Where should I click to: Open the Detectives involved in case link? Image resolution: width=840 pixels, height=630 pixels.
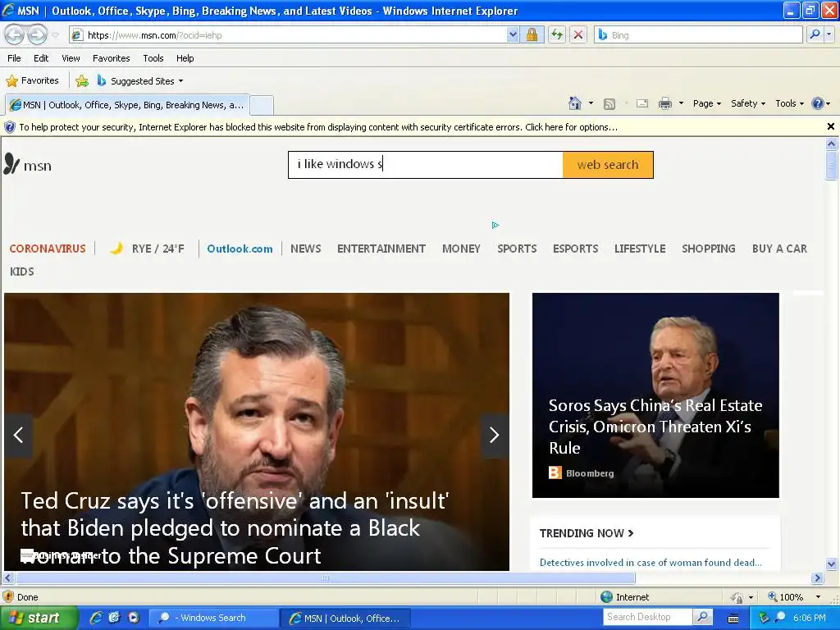651,563
